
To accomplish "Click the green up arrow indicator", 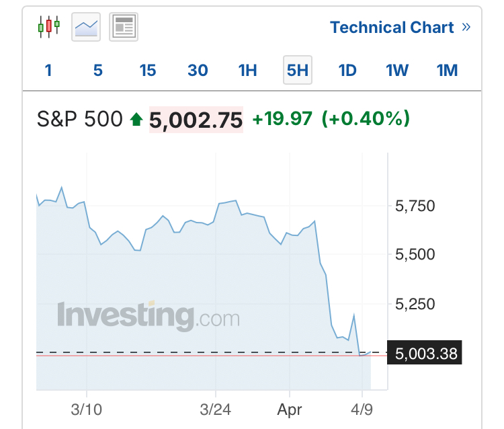I will click(x=136, y=119).
